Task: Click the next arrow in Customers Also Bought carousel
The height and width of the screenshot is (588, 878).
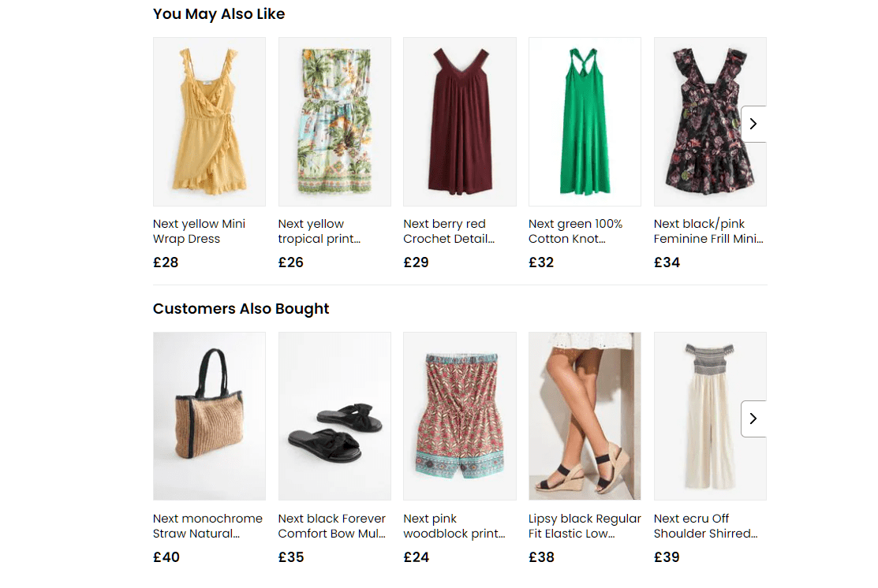Action: (x=754, y=419)
